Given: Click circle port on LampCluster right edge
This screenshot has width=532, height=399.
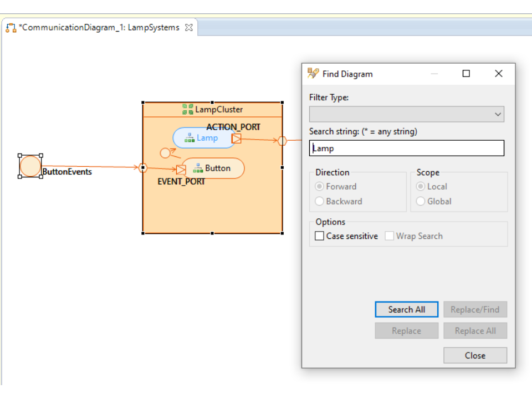Looking at the screenshot, I should [282, 141].
